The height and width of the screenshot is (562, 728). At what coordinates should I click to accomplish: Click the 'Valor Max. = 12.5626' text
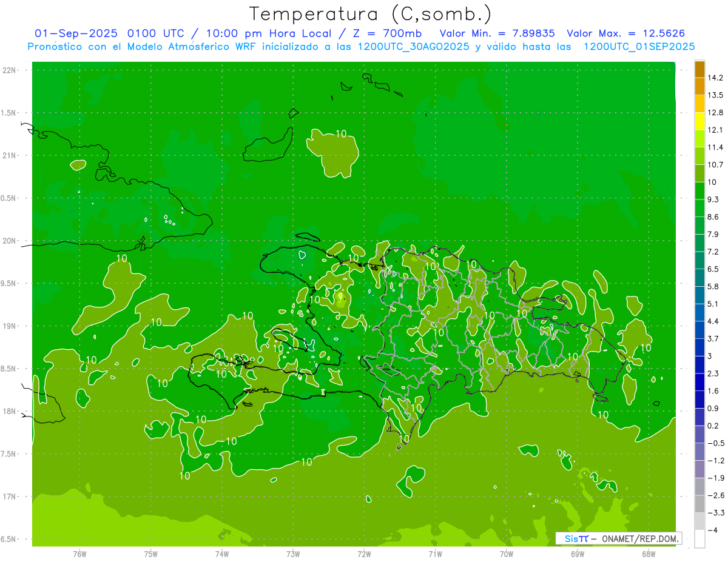click(x=625, y=33)
